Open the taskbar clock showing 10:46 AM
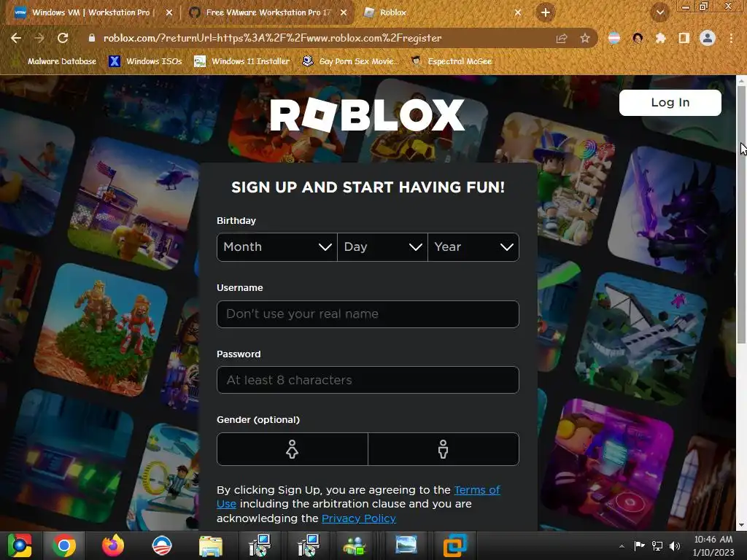 tap(713, 545)
